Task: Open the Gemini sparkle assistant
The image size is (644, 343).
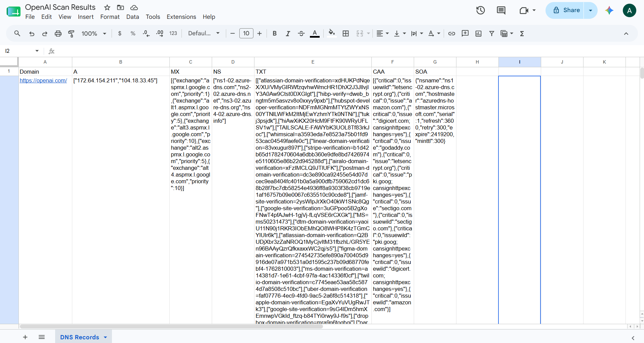Action: 609,10
